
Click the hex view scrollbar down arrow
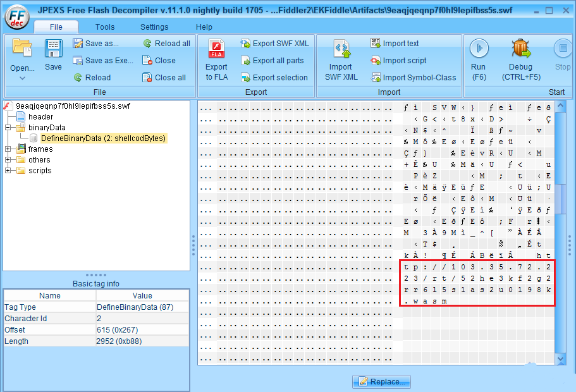pos(560,358)
